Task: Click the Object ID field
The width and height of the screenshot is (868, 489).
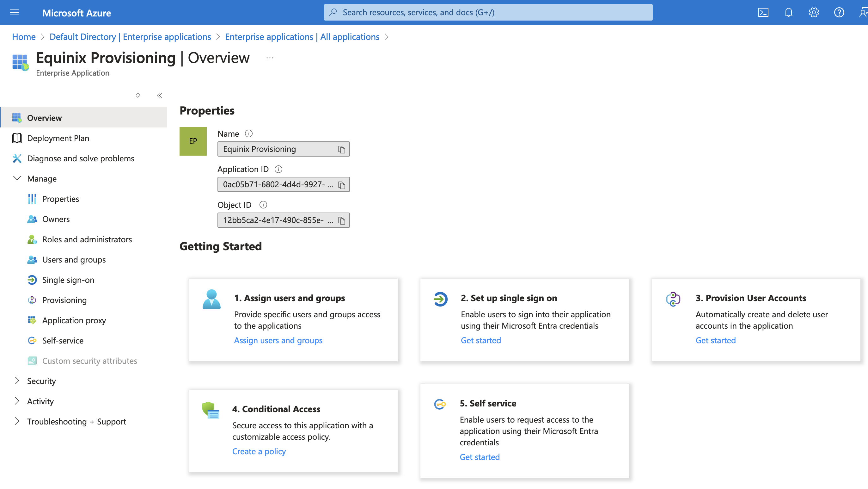Action: [284, 220]
